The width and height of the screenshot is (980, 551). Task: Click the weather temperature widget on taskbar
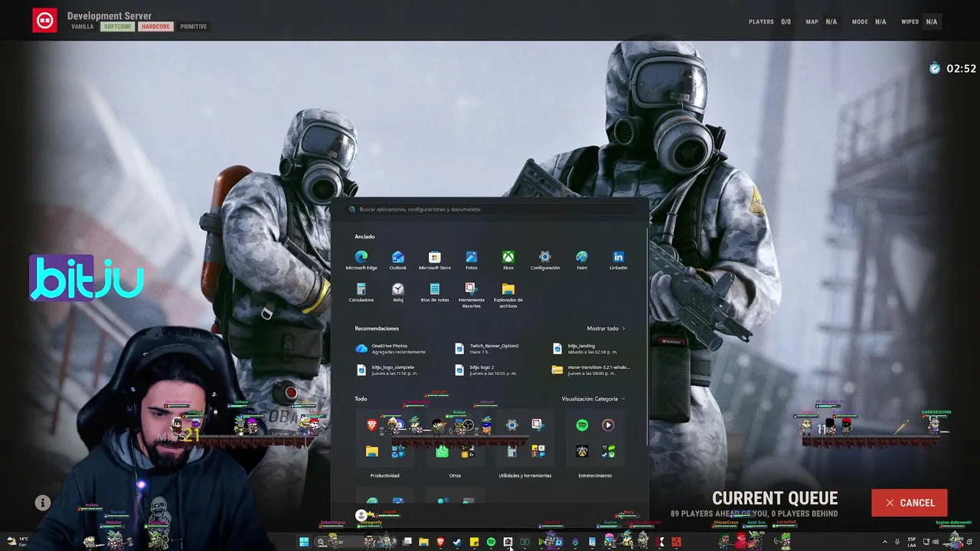coord(17,542)
